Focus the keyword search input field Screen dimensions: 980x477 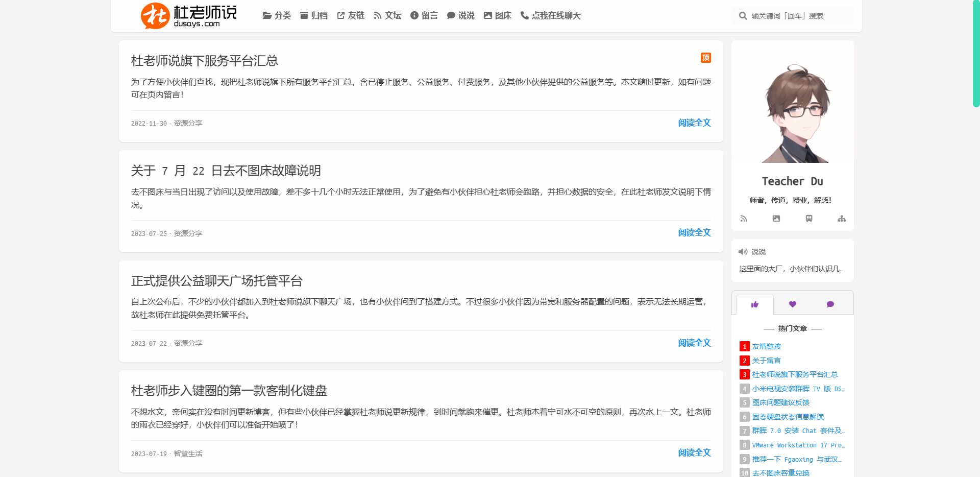(x=799, y=16)
